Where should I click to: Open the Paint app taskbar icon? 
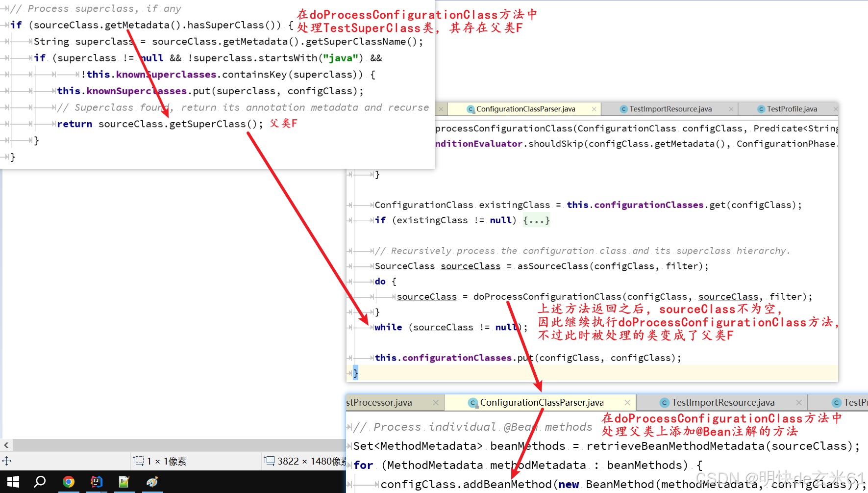coord(152,482)
